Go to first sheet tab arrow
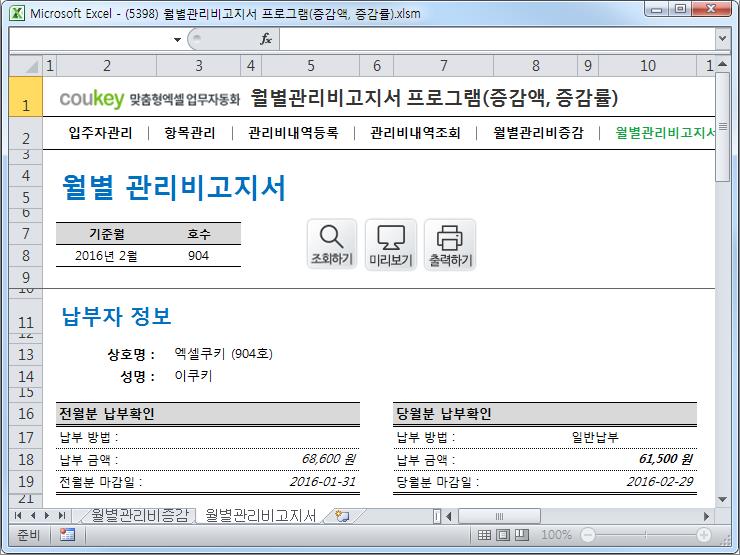 click(x=18, y=515)
